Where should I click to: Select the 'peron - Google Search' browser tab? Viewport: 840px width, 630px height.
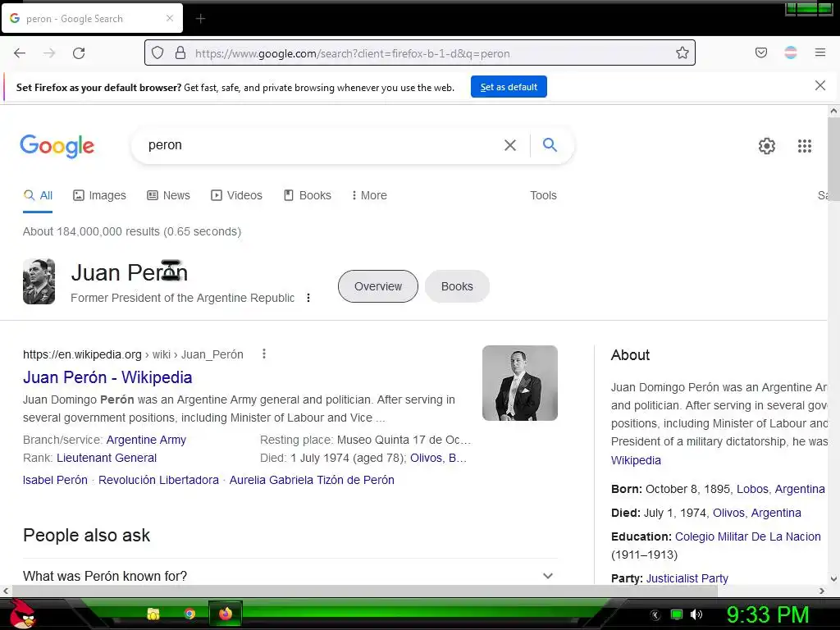pyautogui.click(x=92, y=18)
